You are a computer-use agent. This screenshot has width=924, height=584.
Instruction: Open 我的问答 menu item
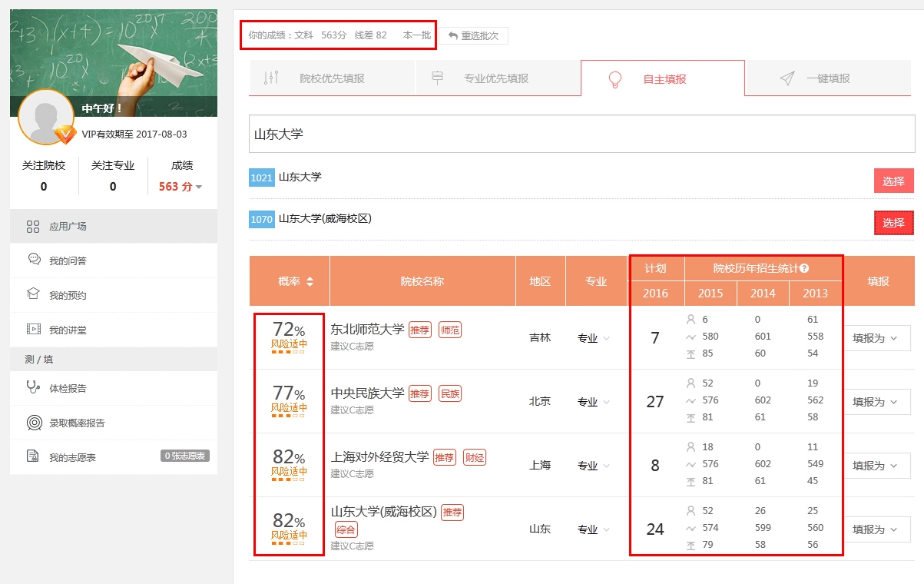pos(114,260)
